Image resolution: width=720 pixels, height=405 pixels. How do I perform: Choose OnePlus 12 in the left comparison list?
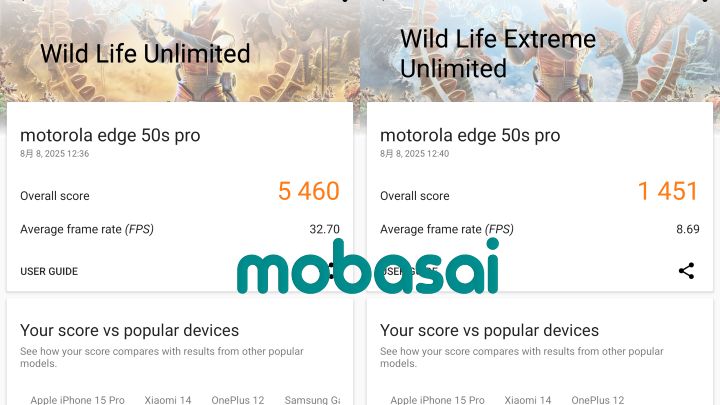pos(237,400)
